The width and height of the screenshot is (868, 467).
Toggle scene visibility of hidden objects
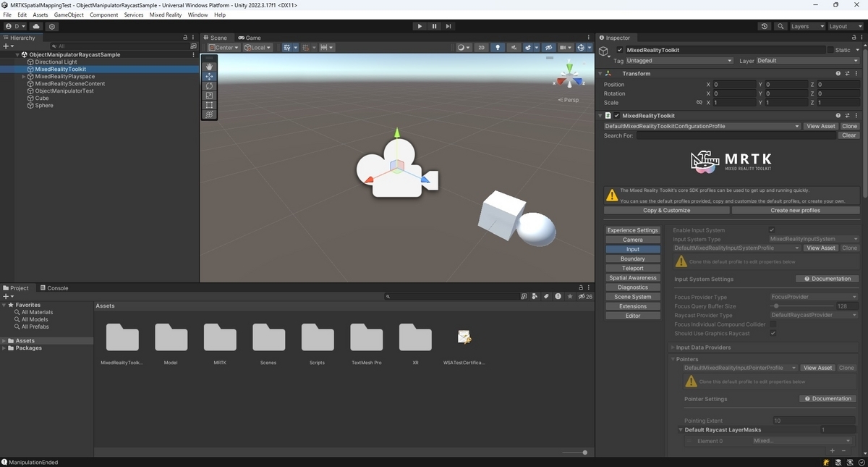pos(548,48)
